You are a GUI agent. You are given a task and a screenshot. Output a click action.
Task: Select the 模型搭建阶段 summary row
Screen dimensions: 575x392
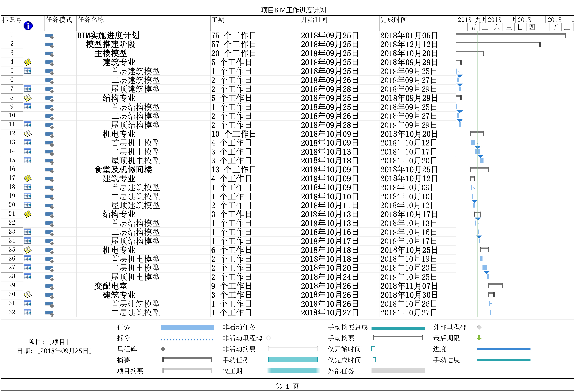[x=111, y=45]
